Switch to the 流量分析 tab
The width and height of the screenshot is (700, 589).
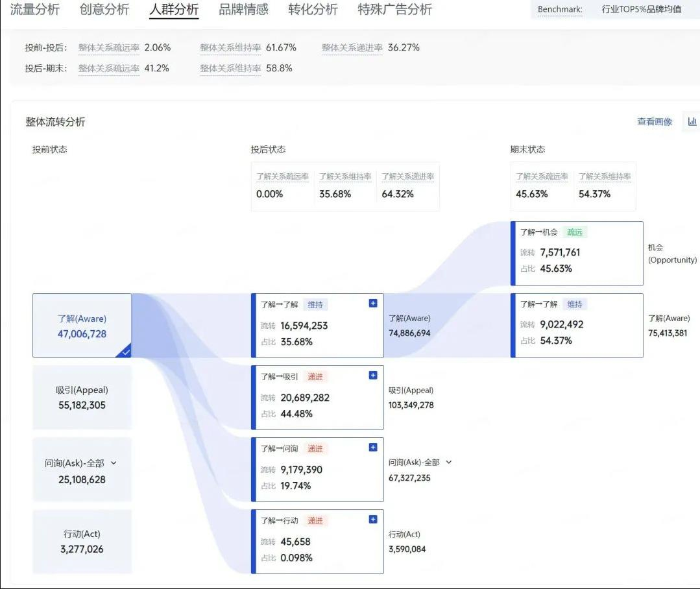point(35,10)
